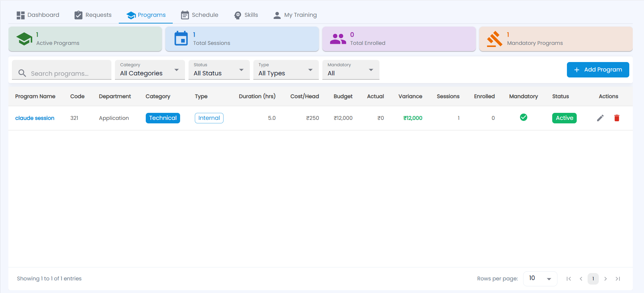644x293 pixels.
Task: Open the Skills tab
Action: (246, 15)
